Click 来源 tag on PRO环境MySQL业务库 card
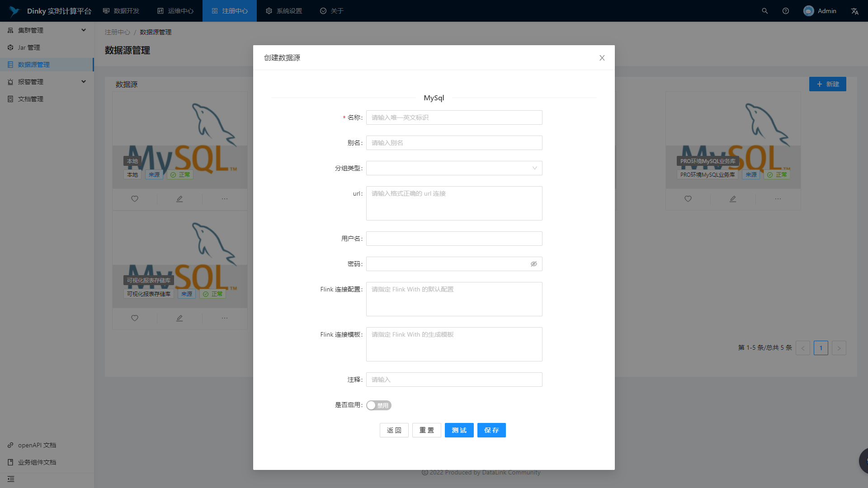Image resolution: width=868 pixels, height=488 pixels. point(751,175)
